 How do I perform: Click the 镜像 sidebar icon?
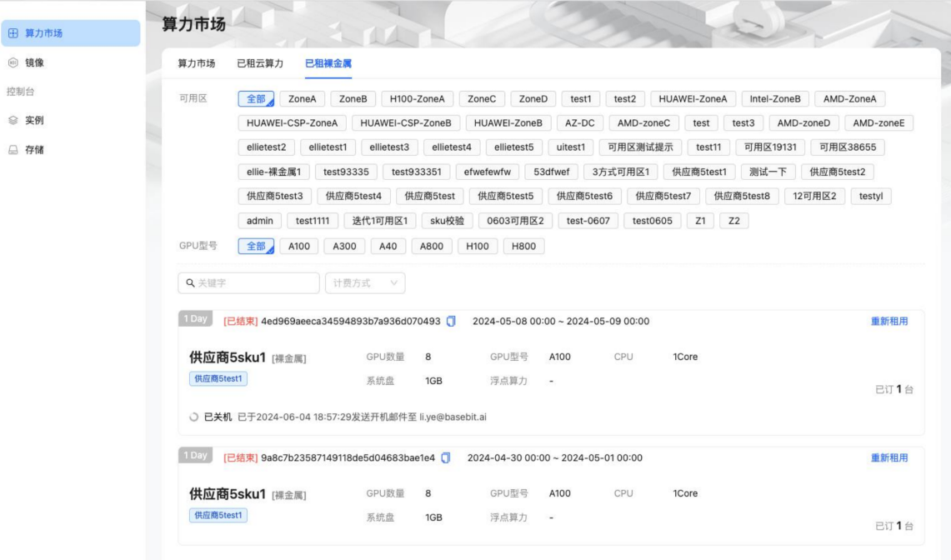(13, 62)
